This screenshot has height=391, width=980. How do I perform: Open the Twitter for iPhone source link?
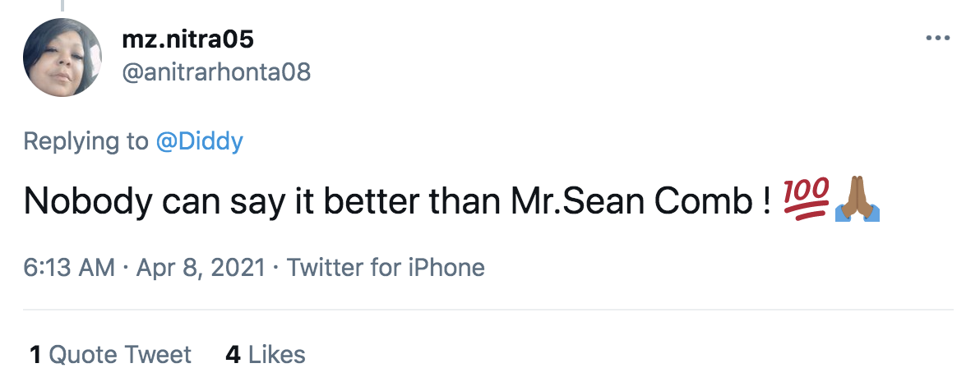[x=386, y=267]
